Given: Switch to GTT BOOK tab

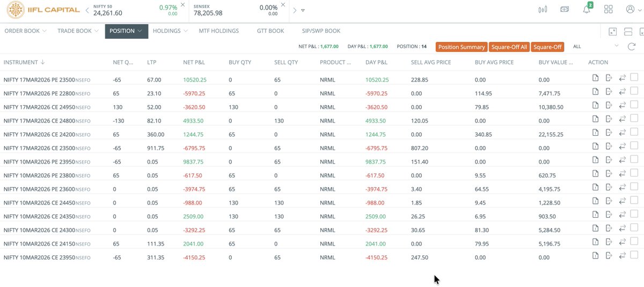Looking at the screenshot, I should [x=270, y=31].
